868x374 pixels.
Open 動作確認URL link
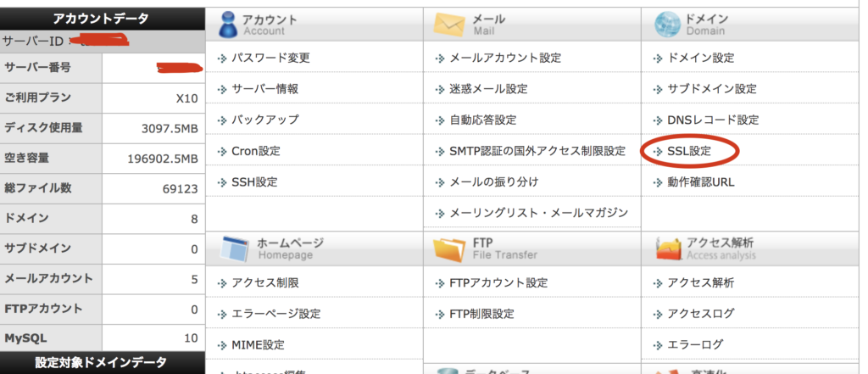pos(700,182)
